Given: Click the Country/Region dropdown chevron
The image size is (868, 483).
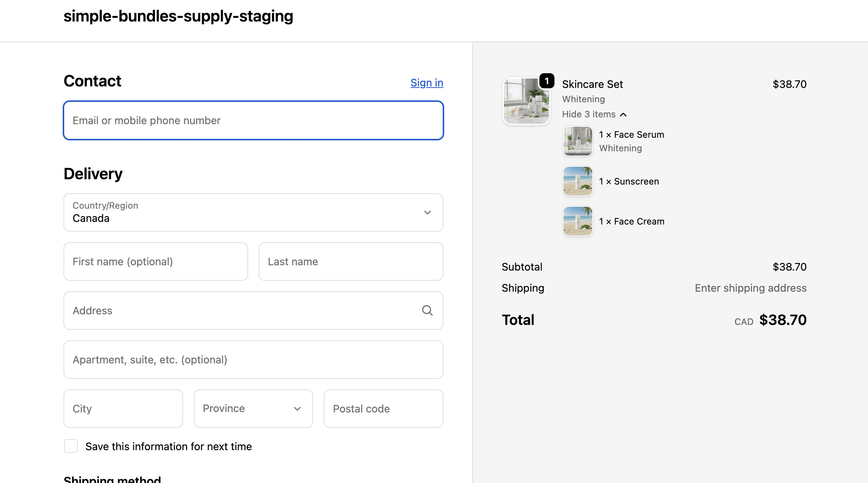Looking at the screenshot, I should (x=427, y=212).
